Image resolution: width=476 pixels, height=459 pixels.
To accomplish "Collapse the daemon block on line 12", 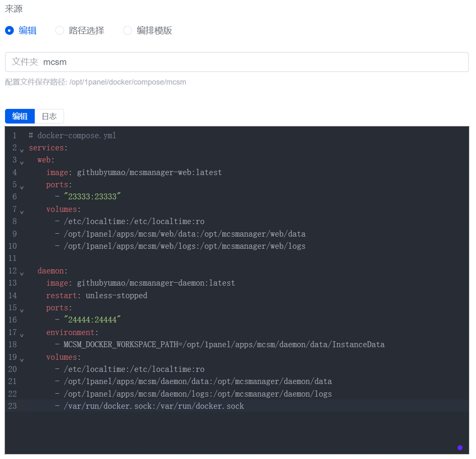I will tap(22, 274).
